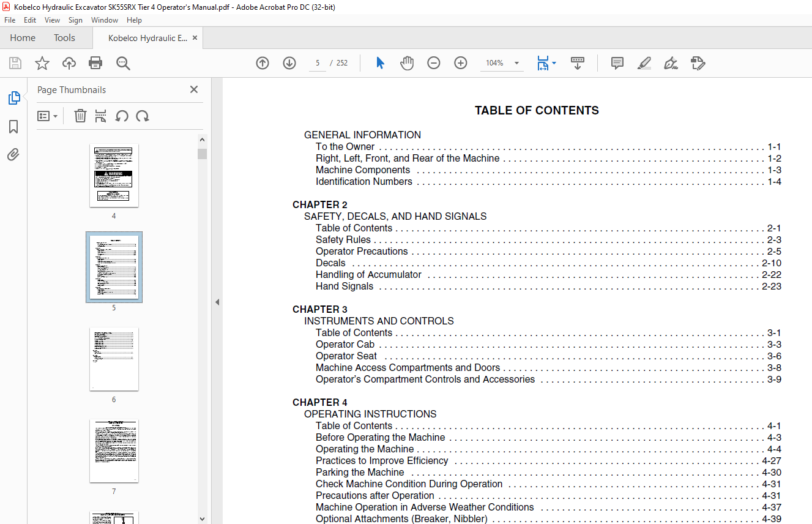812x524 pixels.
Task: Open the Edit menu
Action: 30,20
